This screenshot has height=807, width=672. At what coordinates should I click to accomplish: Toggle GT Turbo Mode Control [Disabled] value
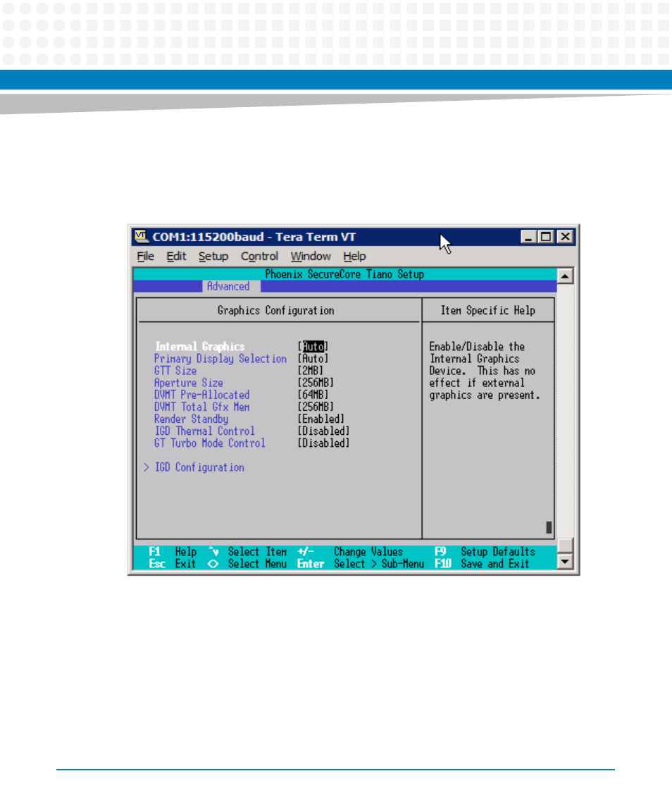click(x=323, y=443)
